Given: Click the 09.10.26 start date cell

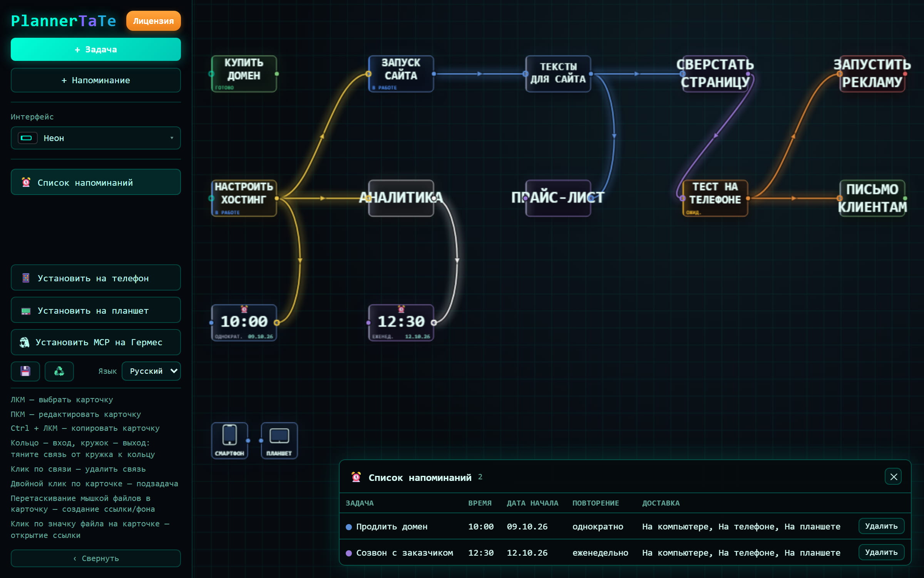Looking at the screenshot, I should [x=527, y=527].
